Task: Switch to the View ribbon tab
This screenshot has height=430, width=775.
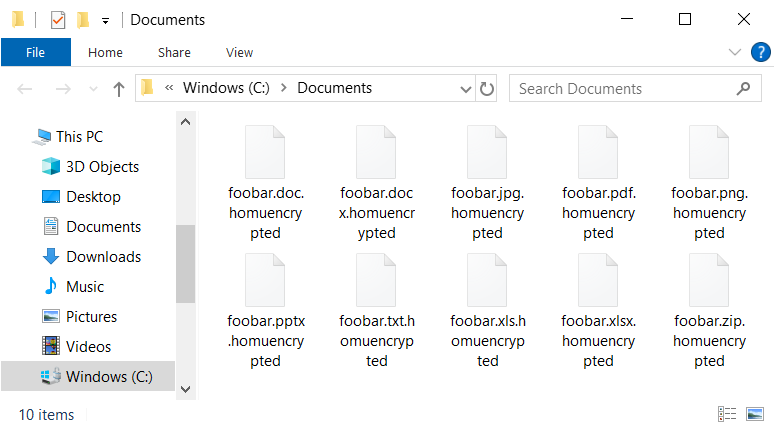Action: [239, 52]
